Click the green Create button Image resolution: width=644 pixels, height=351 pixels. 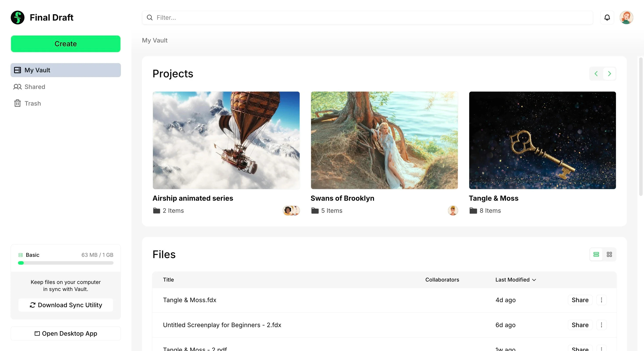point(65,44)
